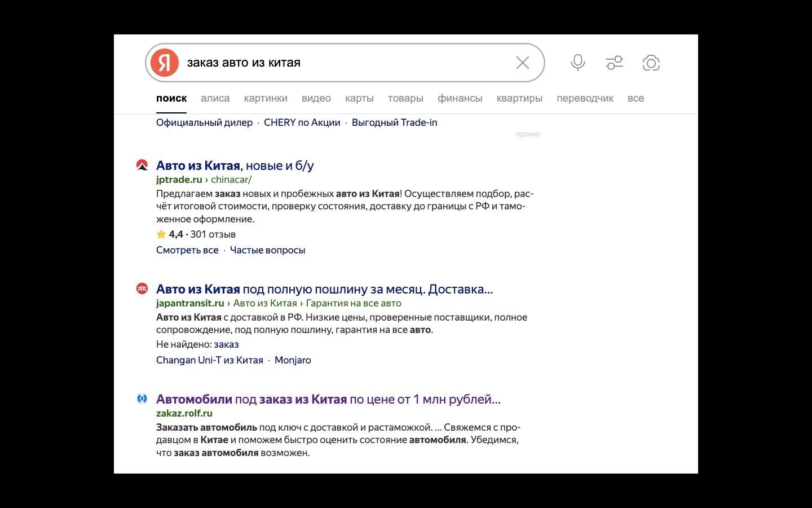The width and height of the screenshot is (812, 508).
Task: Switch to the 'картинки' tab
Action: 266,98
